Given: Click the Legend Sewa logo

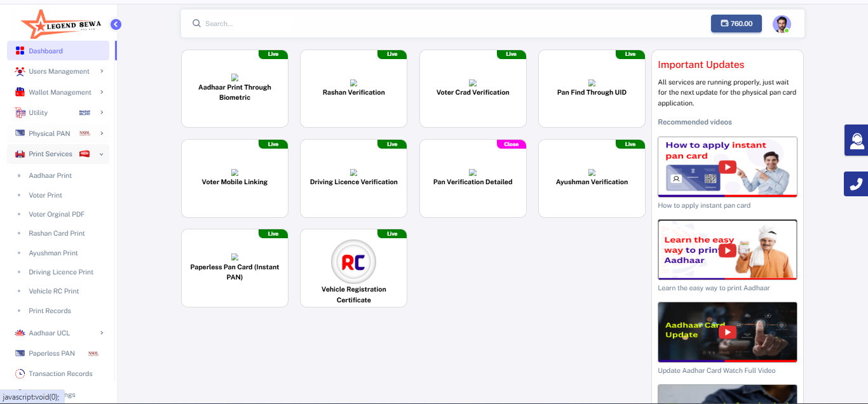Looking at the screenshot, I should pos(60,25).
